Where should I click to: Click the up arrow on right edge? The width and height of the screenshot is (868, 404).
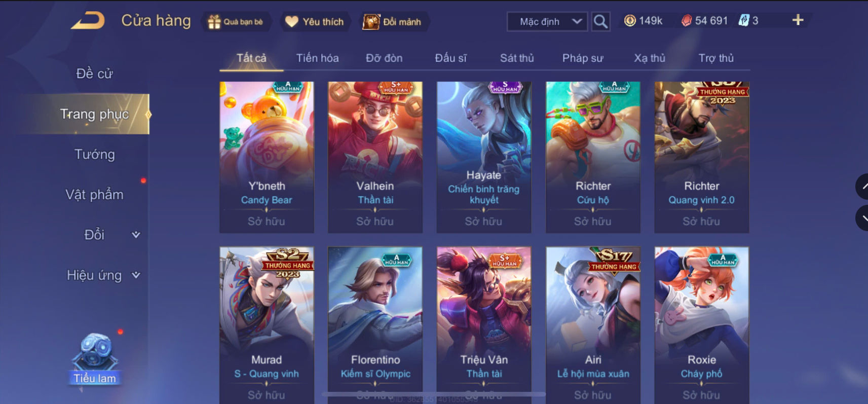(x=862, y=186)
